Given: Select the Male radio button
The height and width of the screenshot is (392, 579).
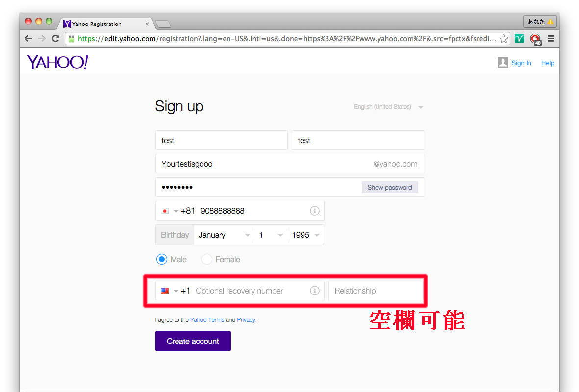Looking at the screenshot, I should (162, 260).
